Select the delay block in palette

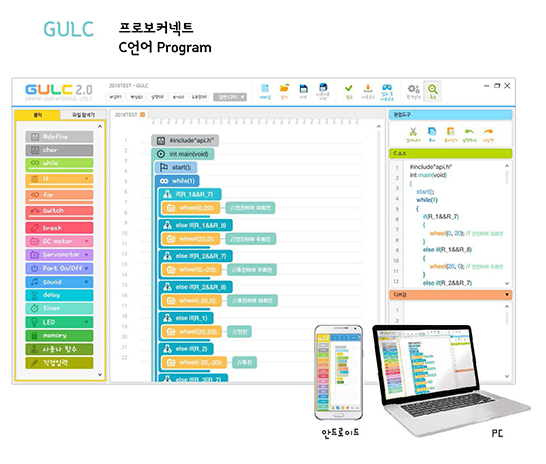[59, 295]
